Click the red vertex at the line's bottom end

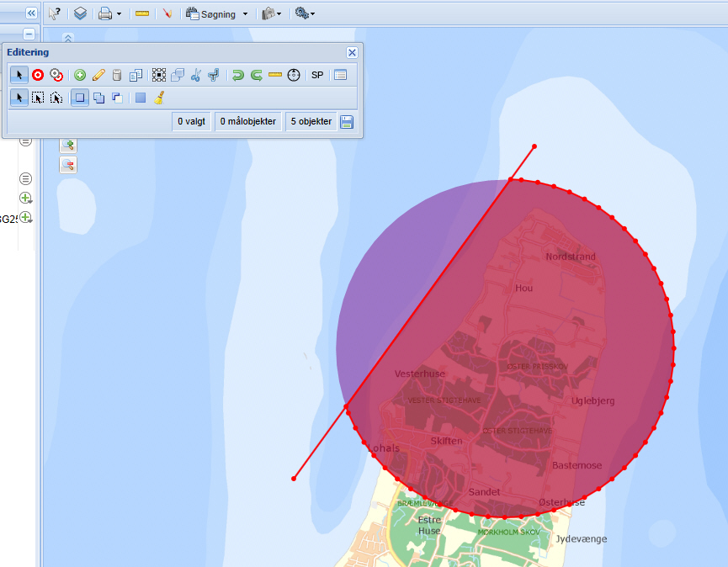[x=294, y=479]
